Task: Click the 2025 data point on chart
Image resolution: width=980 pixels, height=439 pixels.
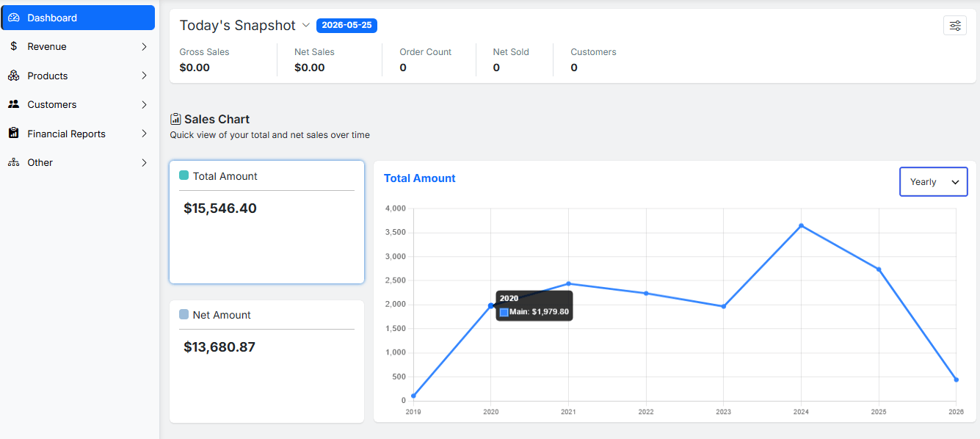Action: pos(879,269)
